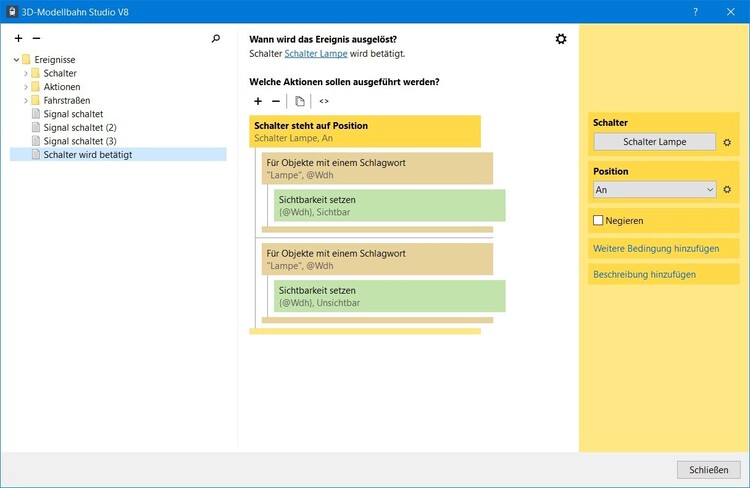
Task: Click the Schalter Lampe hyperlink
Action: click(x=315, y=53)
